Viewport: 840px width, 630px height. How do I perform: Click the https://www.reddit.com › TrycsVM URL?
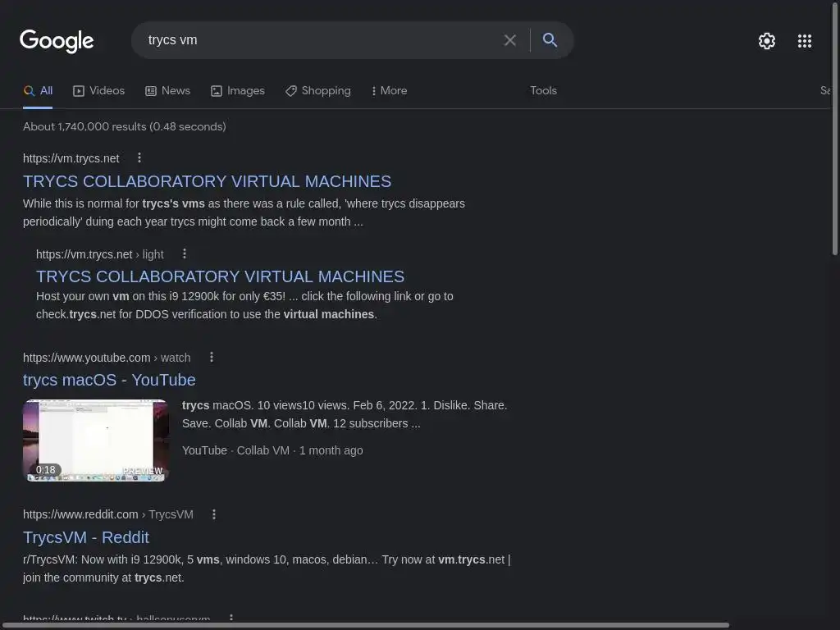point(108,515)
